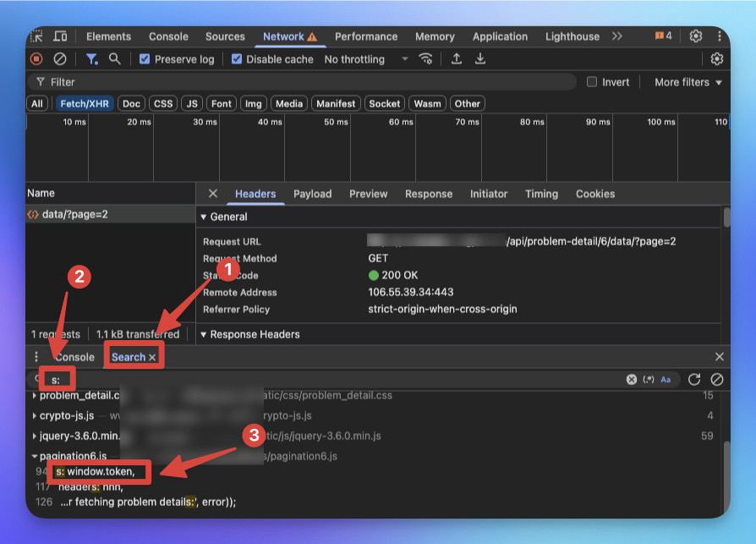Collapse pagination6.js search result
The image size is (756, 544).
point(35,456)
